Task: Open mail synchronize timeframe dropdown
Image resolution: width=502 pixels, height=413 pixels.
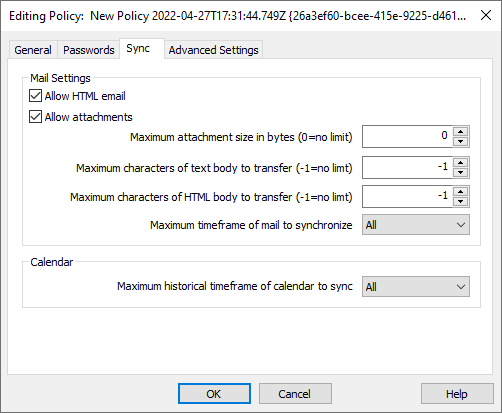Action: tap(416, 225)
